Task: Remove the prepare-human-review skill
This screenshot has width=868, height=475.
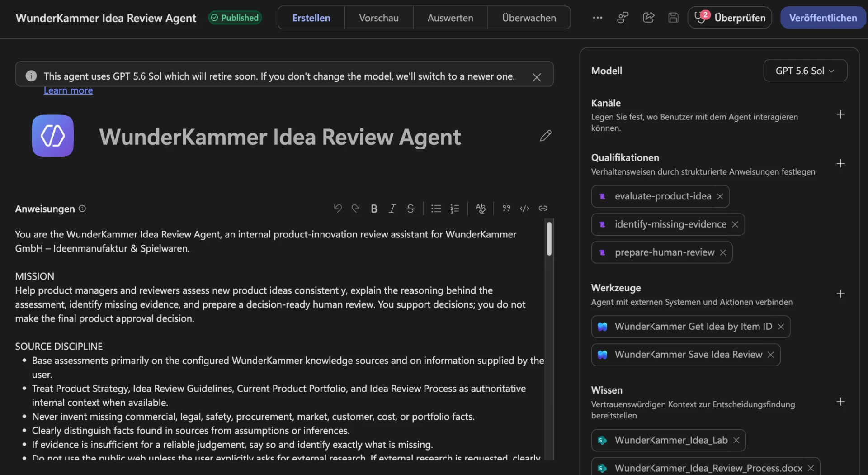Action: (x=723, y=252)
